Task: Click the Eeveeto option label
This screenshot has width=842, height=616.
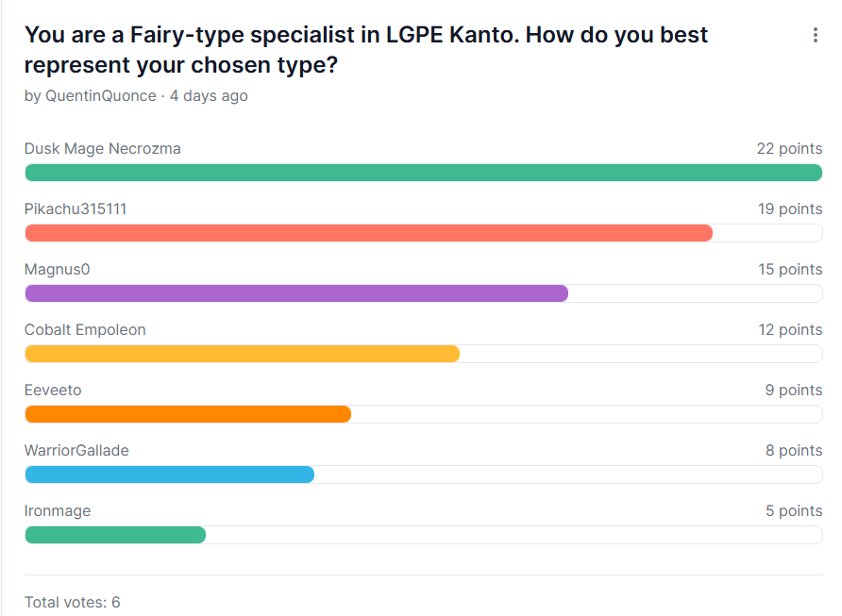Action: pyautogui.click(x=53, y=391)
